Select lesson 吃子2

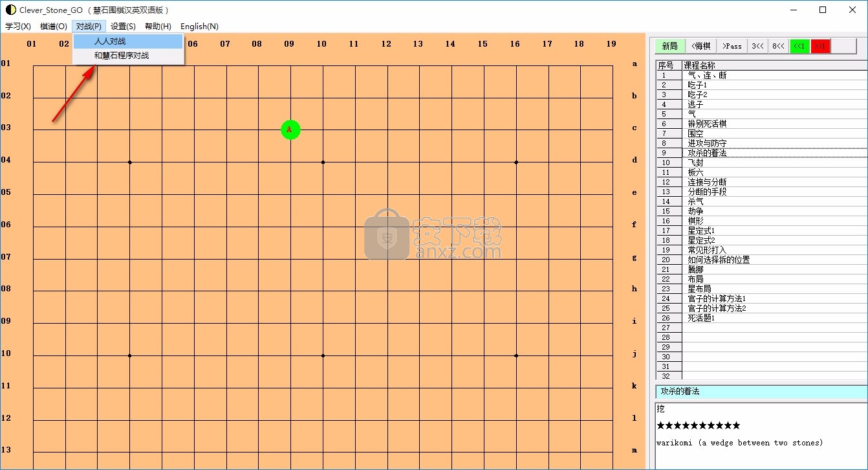click(x=774, y=95)
